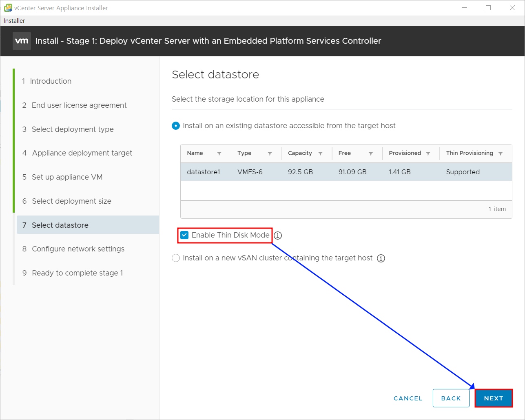
Task: Select step 7 Select datastore
Action: 88,225
